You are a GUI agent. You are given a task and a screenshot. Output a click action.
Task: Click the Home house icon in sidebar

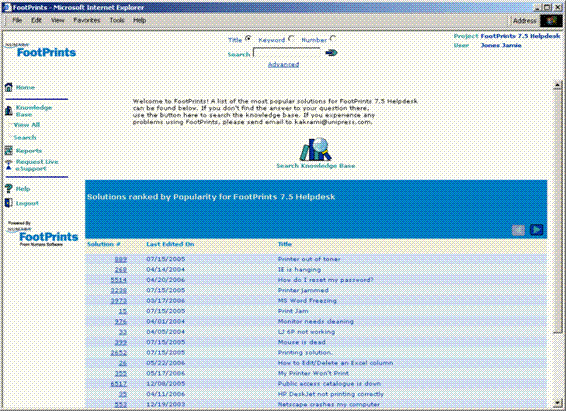tap(9, 87)
